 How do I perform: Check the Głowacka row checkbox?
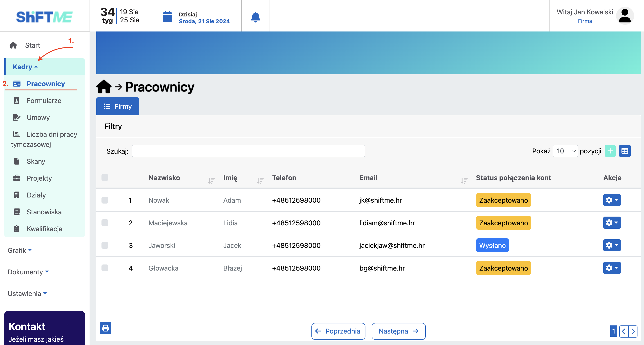click(x=105, y=268)
